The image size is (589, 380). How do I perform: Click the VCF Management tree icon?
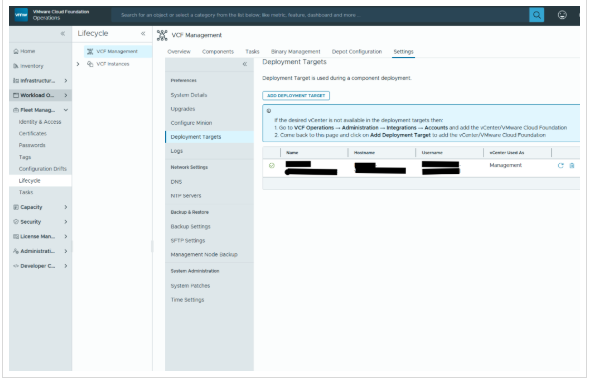tap(90, 51)
